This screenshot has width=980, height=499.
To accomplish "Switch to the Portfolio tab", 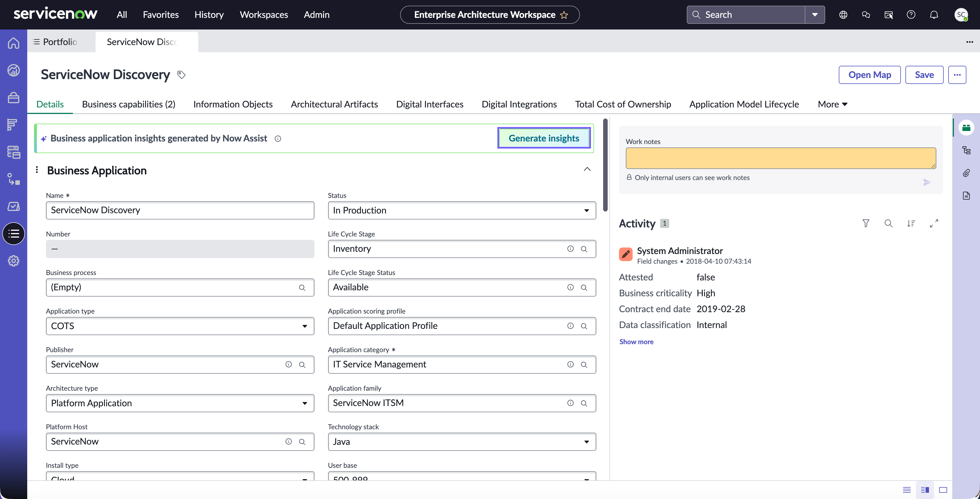I will pyautogui.click(x=60, y=42).
